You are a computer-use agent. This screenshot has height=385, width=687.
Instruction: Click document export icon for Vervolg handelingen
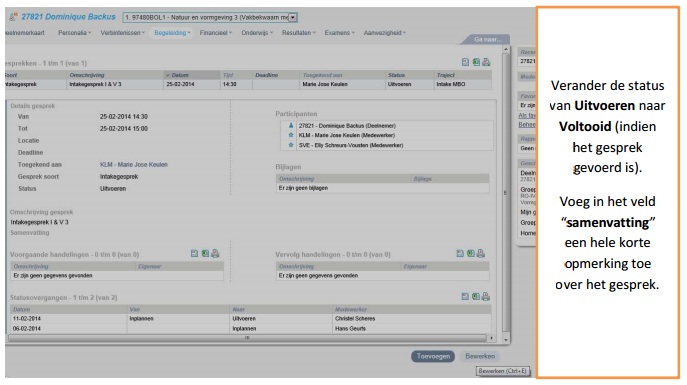point(460,253)
